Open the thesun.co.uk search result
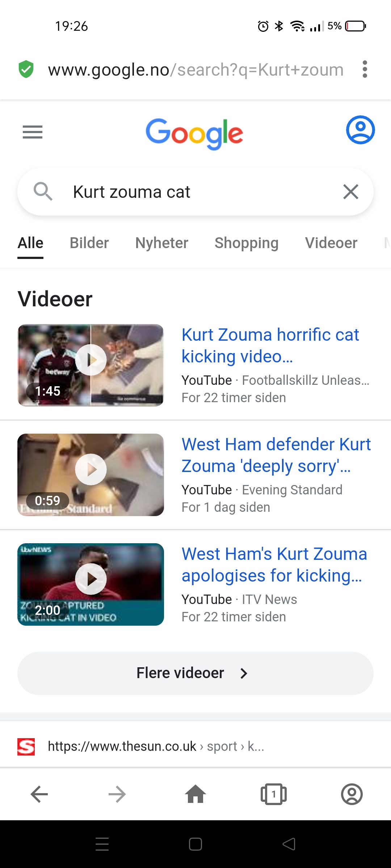This screenshot has width=391, height=868. [x=156, y=746]
